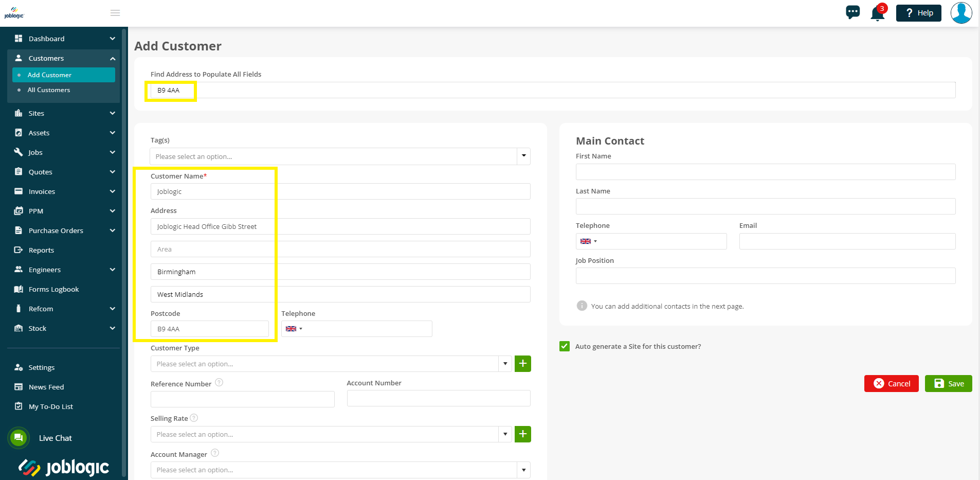Open the Account Manager dropdown
Image resolution: width=980 pixels, height=480 pixels.
pyautogui.click(x=340, y=470)
